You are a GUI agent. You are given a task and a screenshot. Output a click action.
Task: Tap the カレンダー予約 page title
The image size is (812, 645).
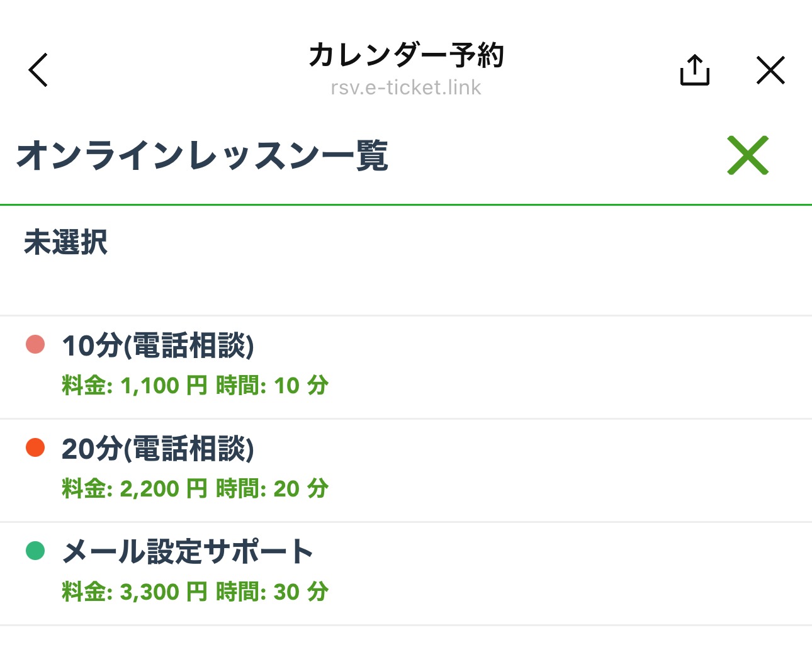[406, 55]
